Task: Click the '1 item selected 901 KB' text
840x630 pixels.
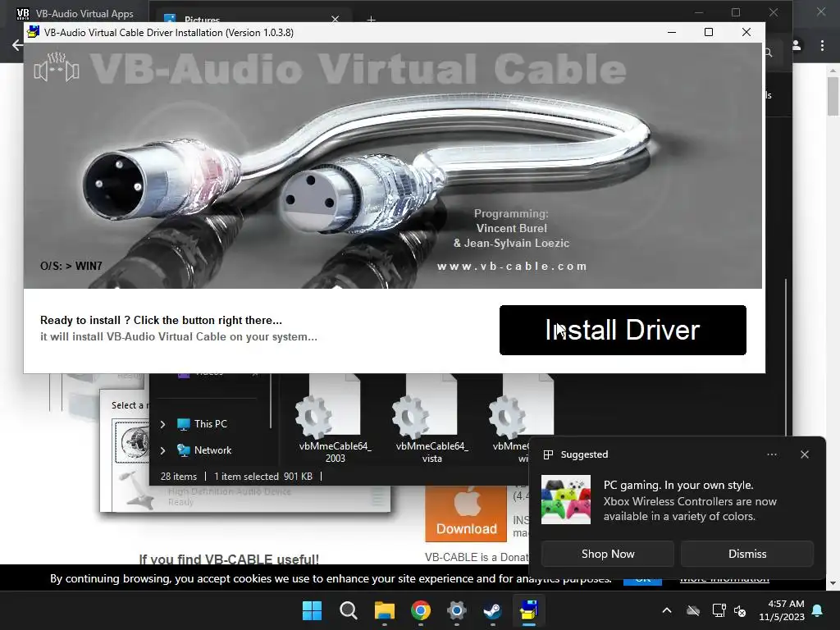Action: pos(263,477)
